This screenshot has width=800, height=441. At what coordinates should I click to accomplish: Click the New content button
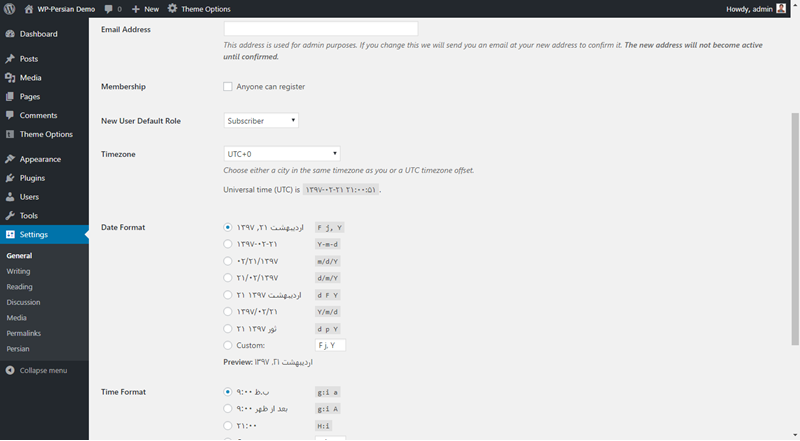coord(145,9)
